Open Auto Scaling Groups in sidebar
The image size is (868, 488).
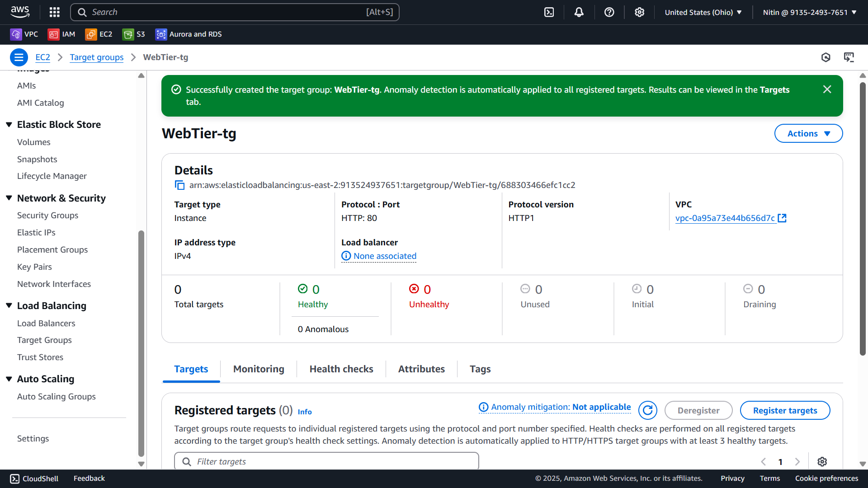click(x=57, y=397)
